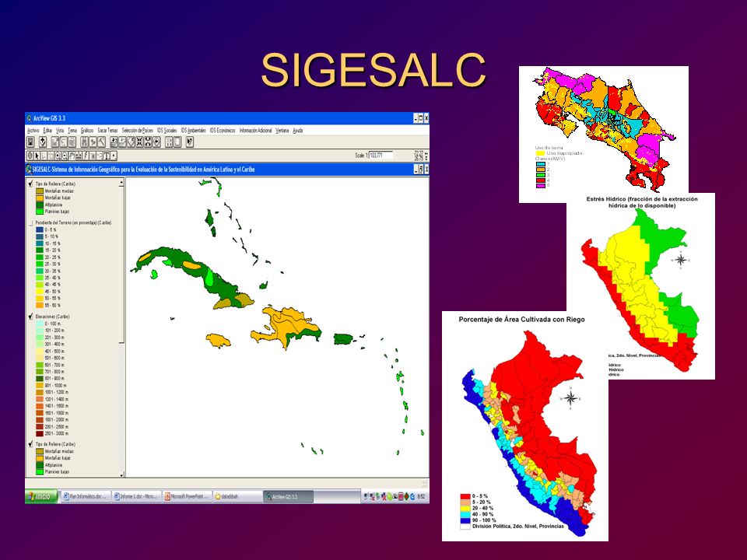Open the Query Builder hammer icon

click(101, 142)
